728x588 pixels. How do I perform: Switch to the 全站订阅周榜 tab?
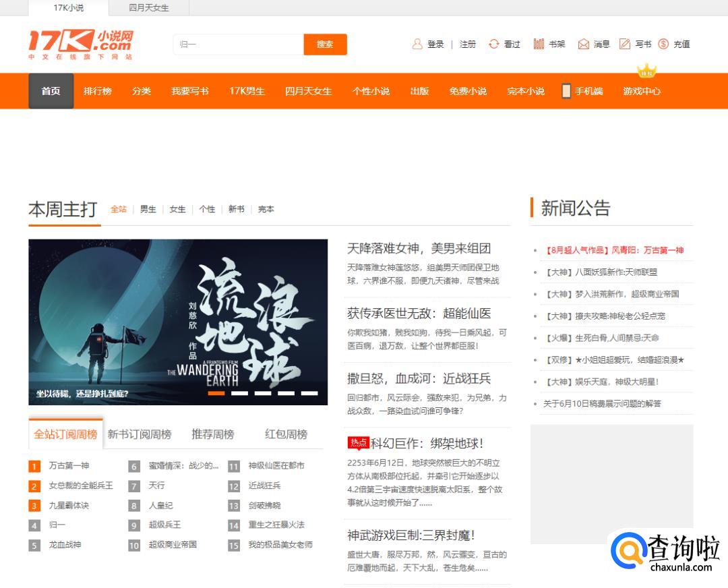tap(65, 434)
